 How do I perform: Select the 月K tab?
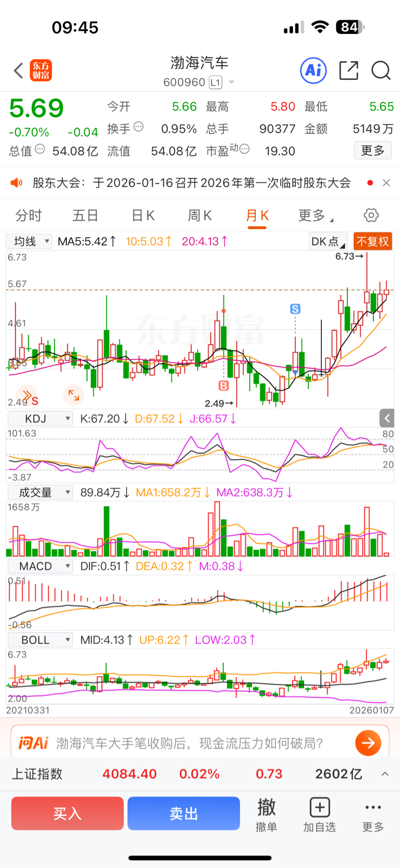[257, 216]
